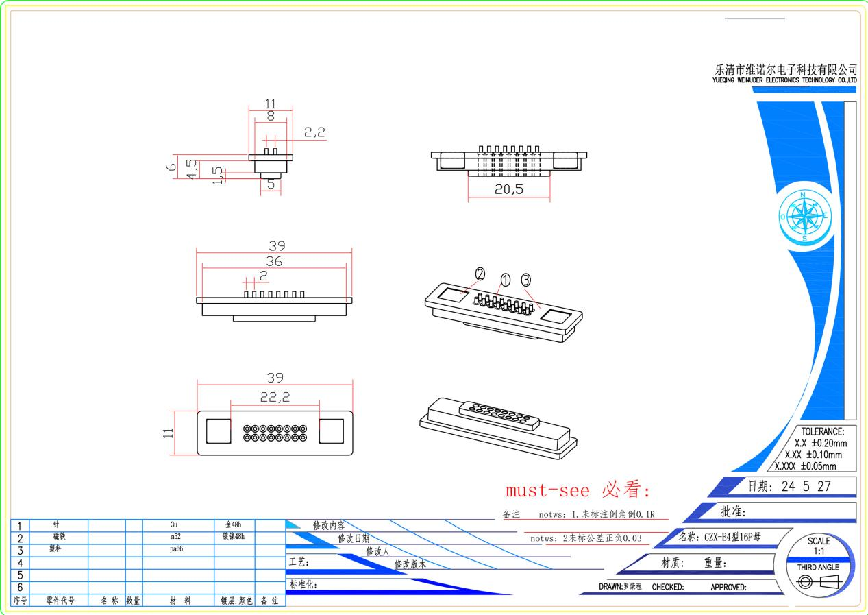Click the 2,2 pin spacing dimension
Viewport: 868px width, 615px height.
pos(314,133)
